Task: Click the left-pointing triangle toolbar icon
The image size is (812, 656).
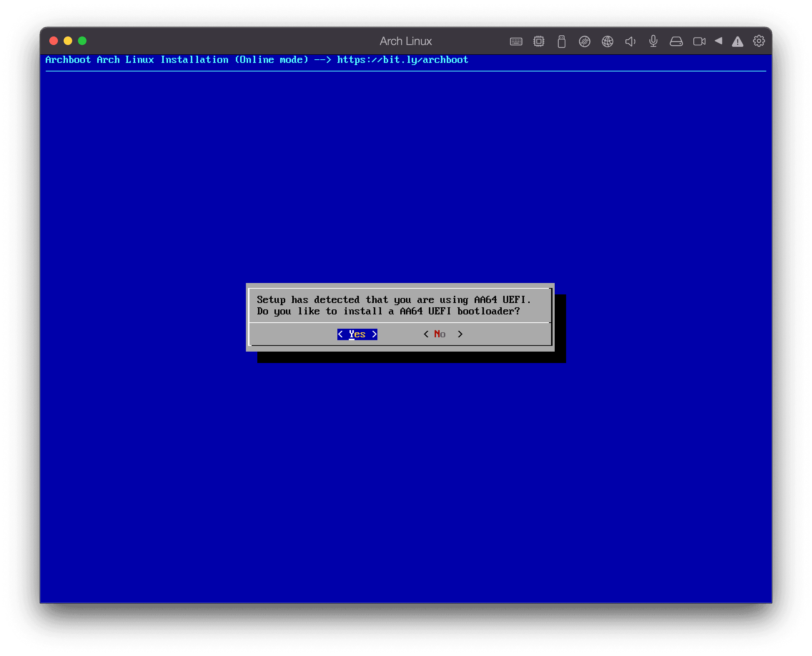Action: [x=719, y=41]
